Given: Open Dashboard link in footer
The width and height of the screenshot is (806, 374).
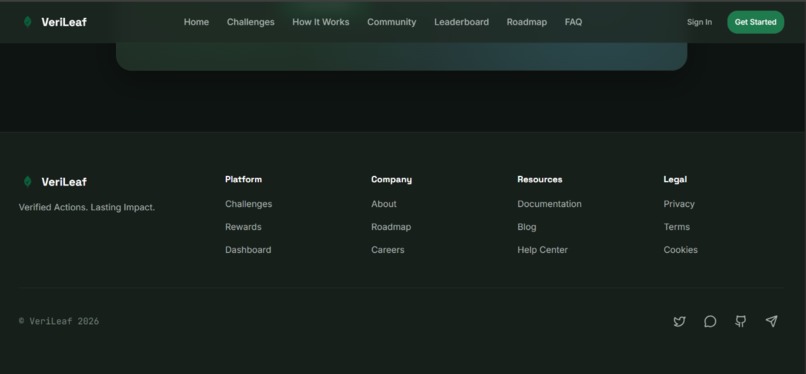Looking at the screenshot, I should 248,250.
